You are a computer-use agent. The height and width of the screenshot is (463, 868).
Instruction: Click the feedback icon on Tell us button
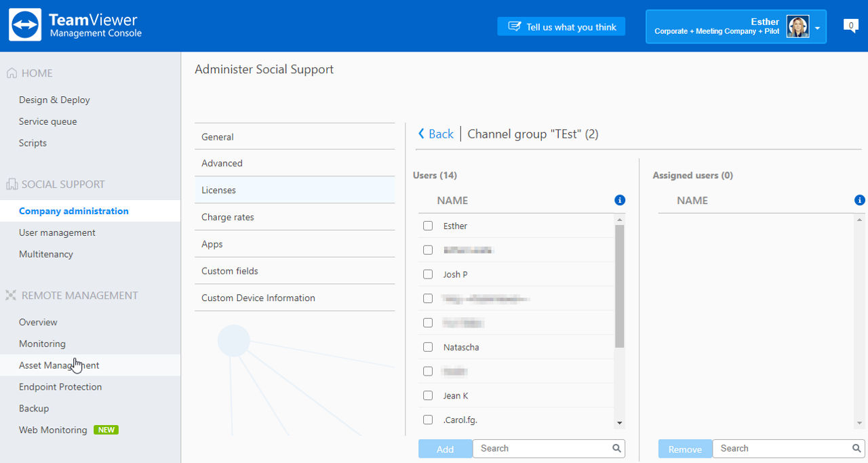[x=514, y=26]
